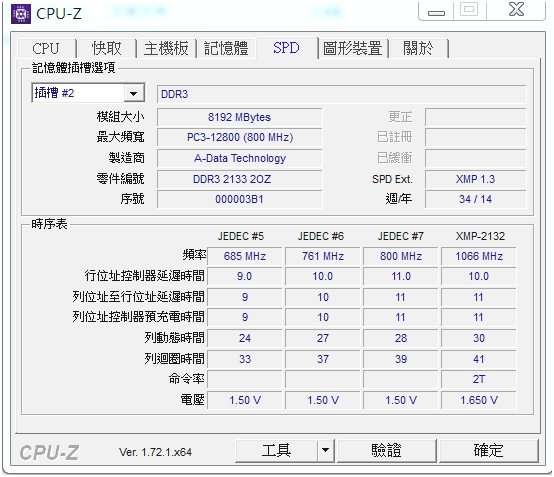Click the 27 value in 列動態時間 row
This screenshot has width=554, height=477.
tap(323, 338)
